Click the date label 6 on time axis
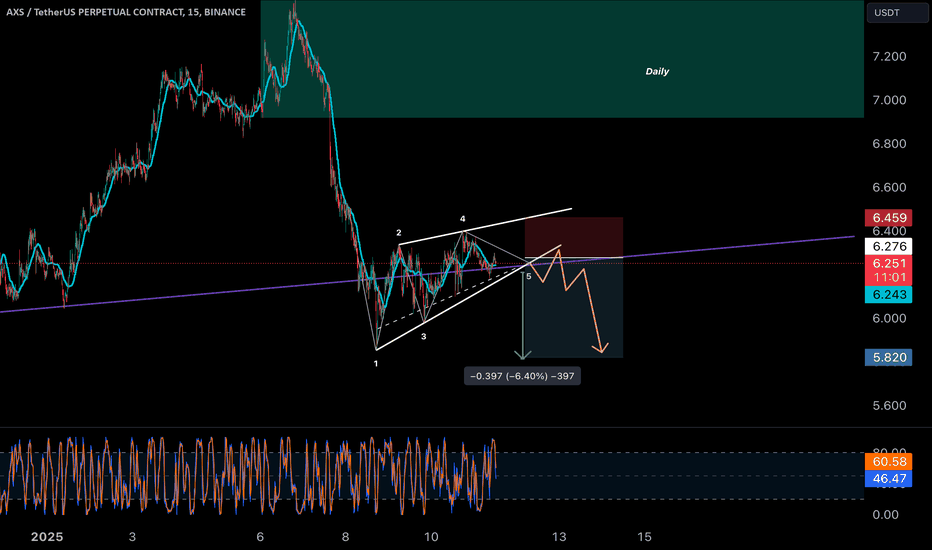932x550 pixels. [260, 537]
